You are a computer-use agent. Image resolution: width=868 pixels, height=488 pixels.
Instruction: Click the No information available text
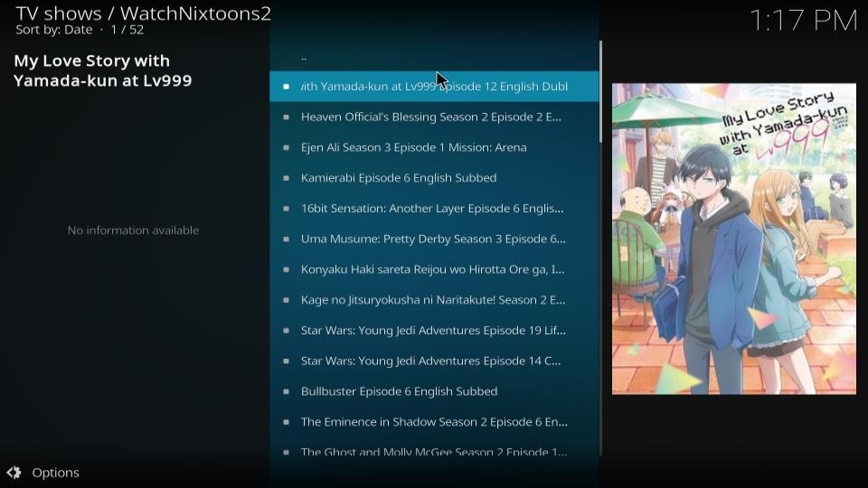point(133,230)
